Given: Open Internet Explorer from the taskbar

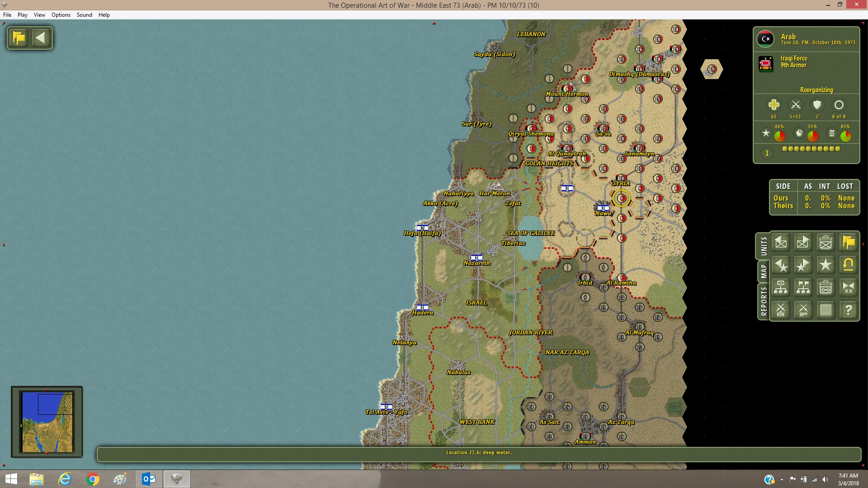Looking at the screenshot, I should pos(65,479).
